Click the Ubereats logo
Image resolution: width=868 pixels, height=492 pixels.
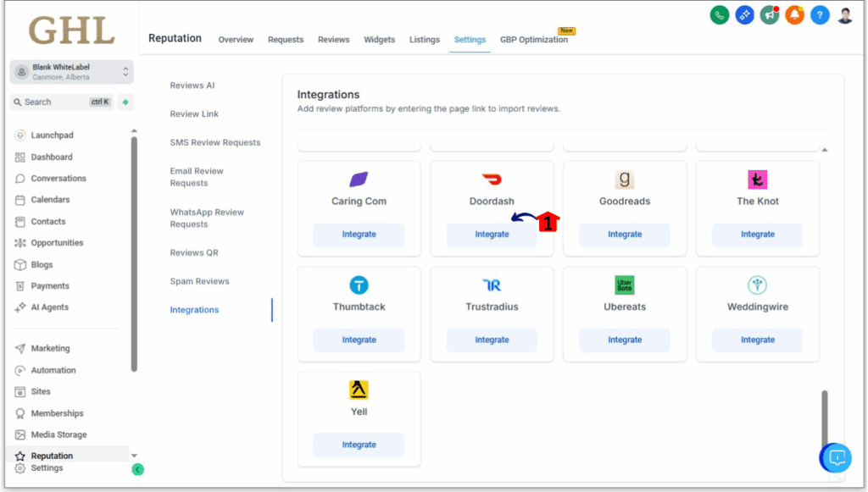(x=625, y=285)
